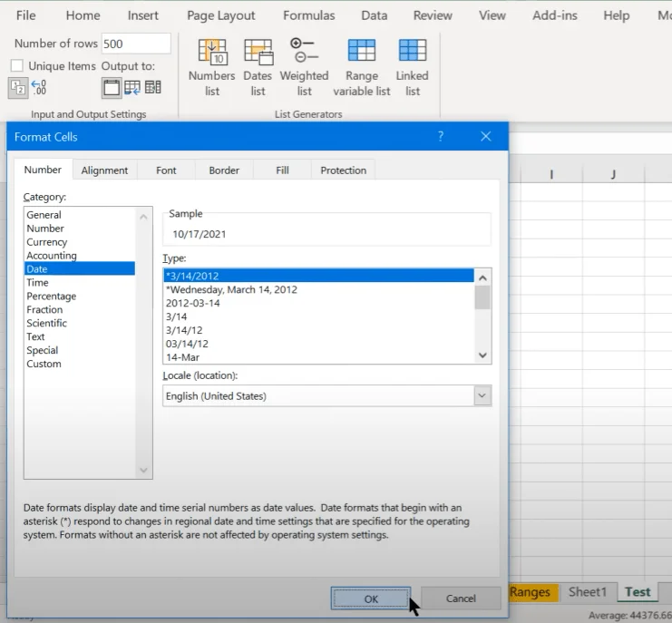The image size is (672, 623).
Task: Confirm with the OK button
Action: click(x=371, y=599)
